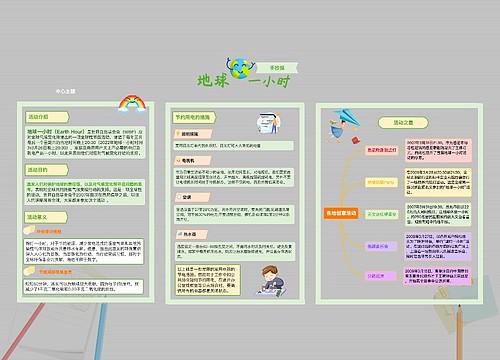Click the man presenting at whiteboard illustration
This screenshot has height=360, width=500.
click(269, 123)
